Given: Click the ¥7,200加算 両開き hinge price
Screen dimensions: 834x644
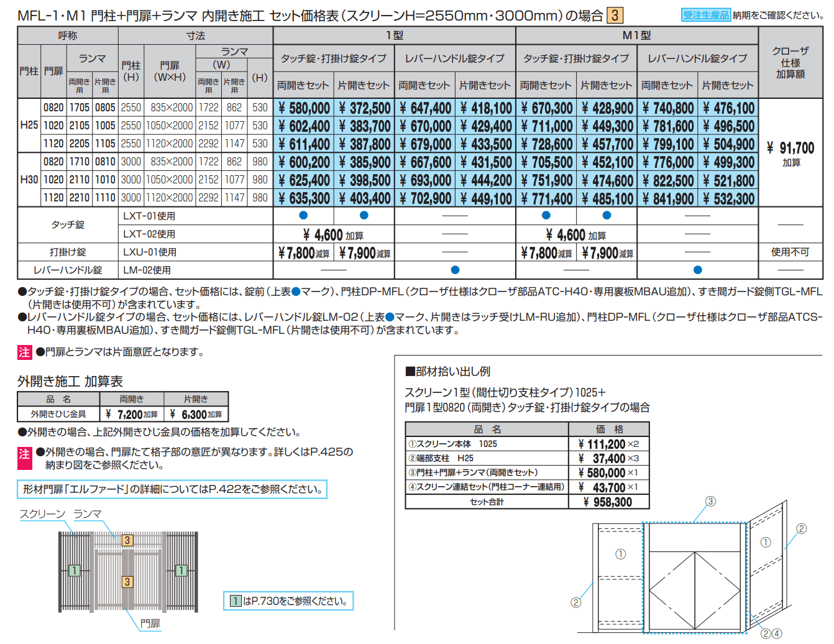Looking at the screenshot, I should 132,415.
